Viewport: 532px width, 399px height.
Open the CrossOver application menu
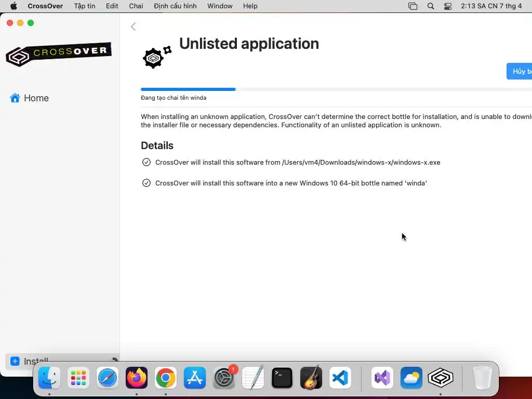[x=45, y=6]
